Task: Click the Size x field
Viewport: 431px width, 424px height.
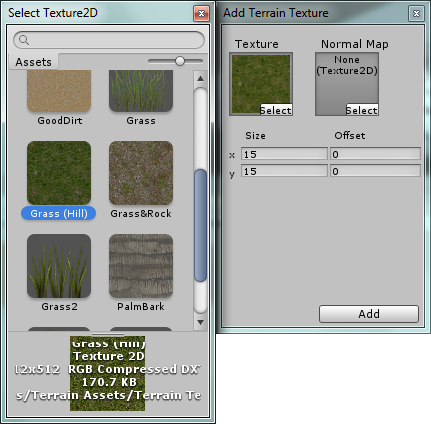Action: 284,154
